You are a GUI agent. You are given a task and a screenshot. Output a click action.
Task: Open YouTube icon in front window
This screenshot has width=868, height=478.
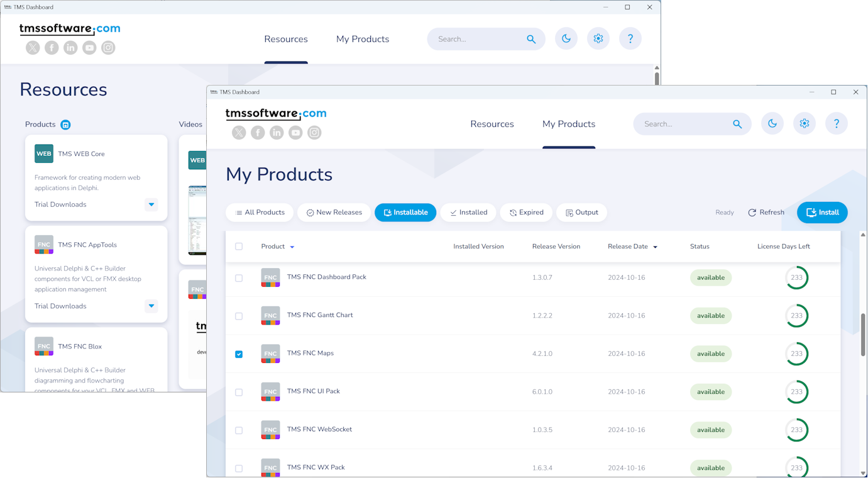tap(295, 133)
